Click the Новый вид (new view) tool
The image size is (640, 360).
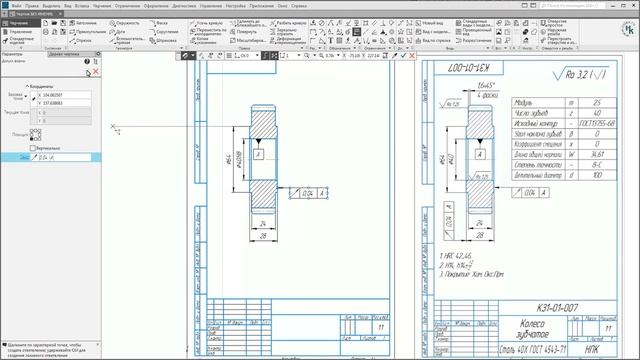click(429, 23)
